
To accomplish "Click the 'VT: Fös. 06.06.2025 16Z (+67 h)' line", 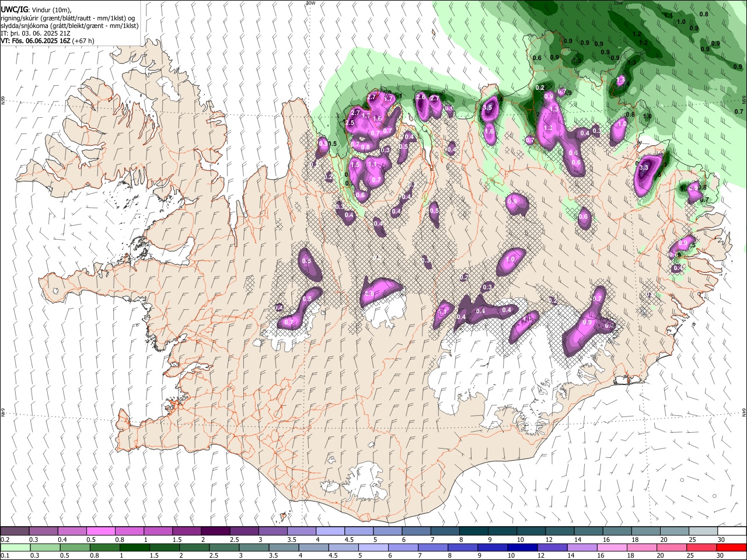I will 47,41.
